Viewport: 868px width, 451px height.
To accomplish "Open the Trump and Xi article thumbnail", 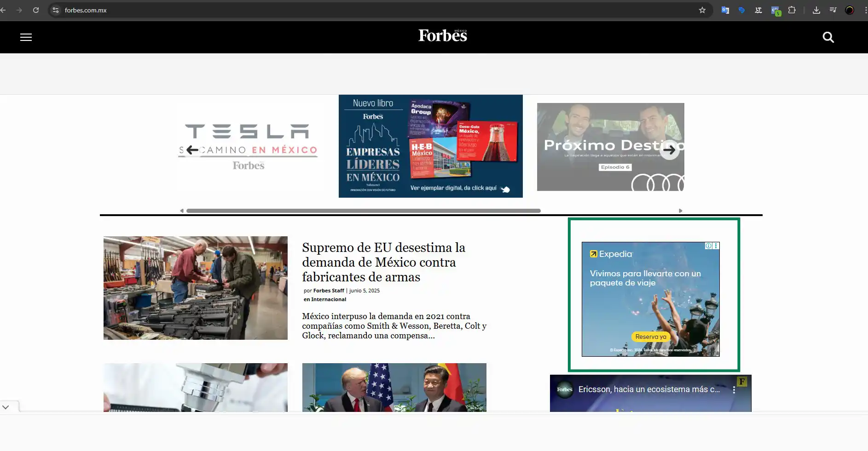I will coord(394,388).
